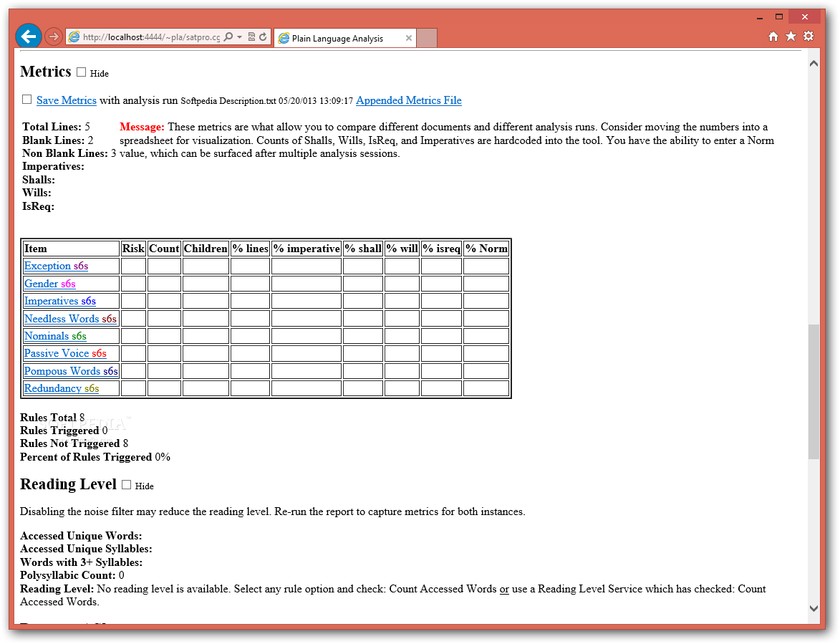Click the Rules Not Triggered 8 text

(74, 443)
